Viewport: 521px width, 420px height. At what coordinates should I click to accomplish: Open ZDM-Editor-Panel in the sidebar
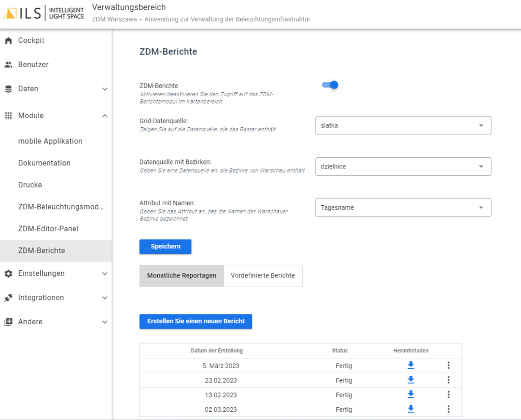pyautogui.click(x=48, y=229)
